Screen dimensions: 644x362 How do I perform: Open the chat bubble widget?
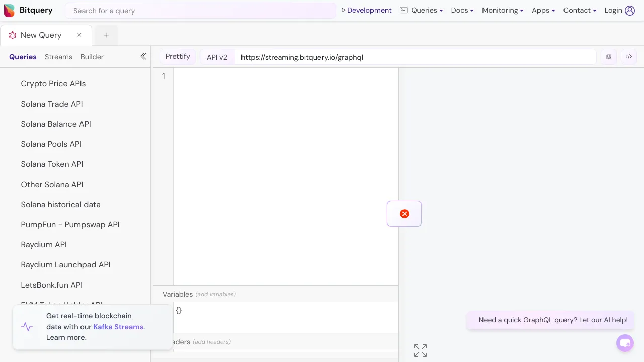click(625, 343)
